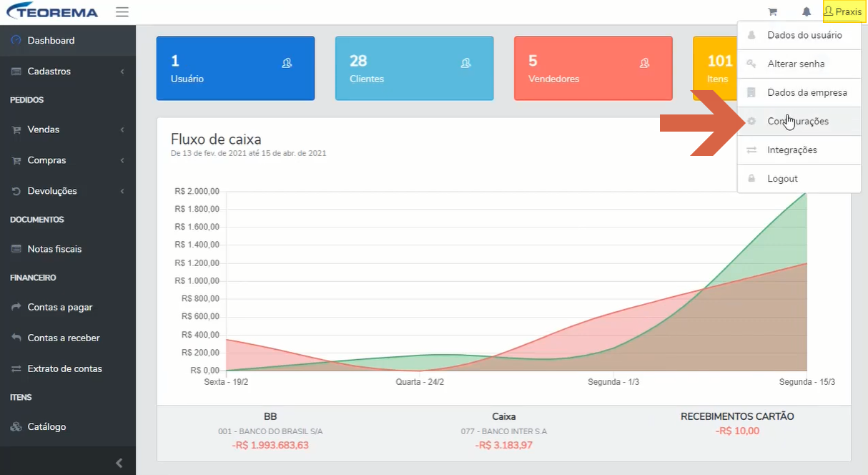The height and width of the screenshot is (475, 868).
Task: Collapse the sidebar with bottom chevron
Action: [119, 463]
